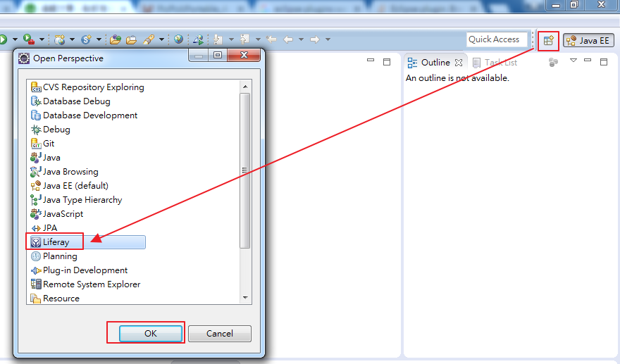
Task: Click the perspective list scroll-up arrow
Action: (x=245, y=87)
